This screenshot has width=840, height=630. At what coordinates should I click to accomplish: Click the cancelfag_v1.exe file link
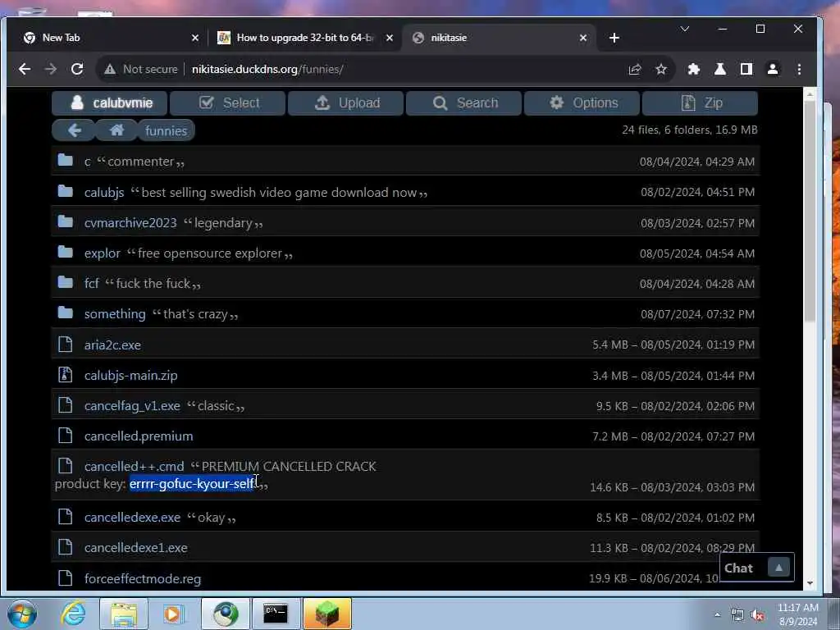click(x=132, y=406)
